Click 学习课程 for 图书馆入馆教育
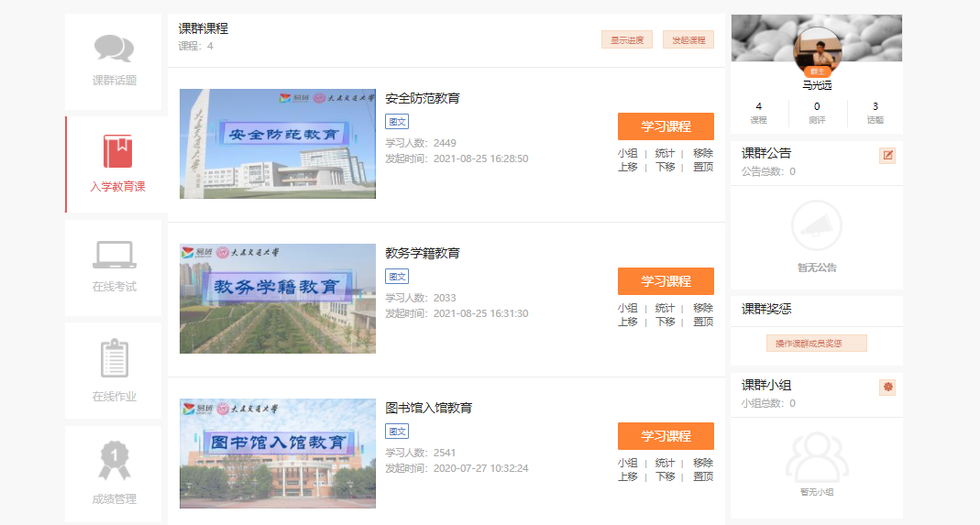 tap(666, 436)
